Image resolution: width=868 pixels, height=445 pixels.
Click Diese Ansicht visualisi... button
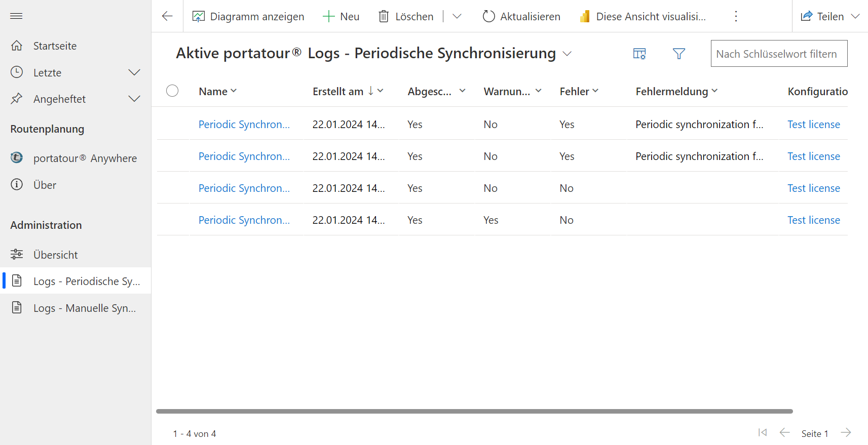pyautogui.click(x=643, y=16)
